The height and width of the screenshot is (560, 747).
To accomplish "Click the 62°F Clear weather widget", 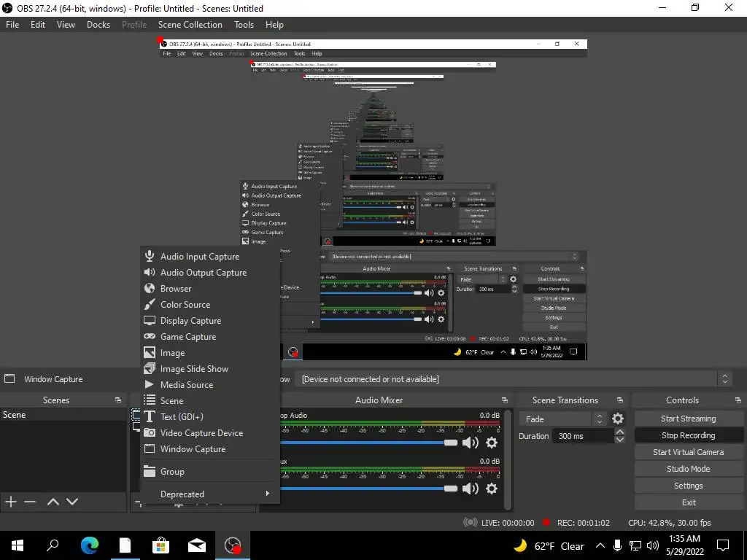I will pos(548,545).
